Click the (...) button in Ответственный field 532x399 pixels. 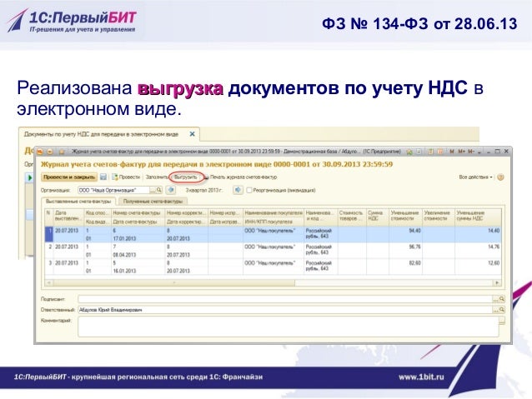pos(495,310)
